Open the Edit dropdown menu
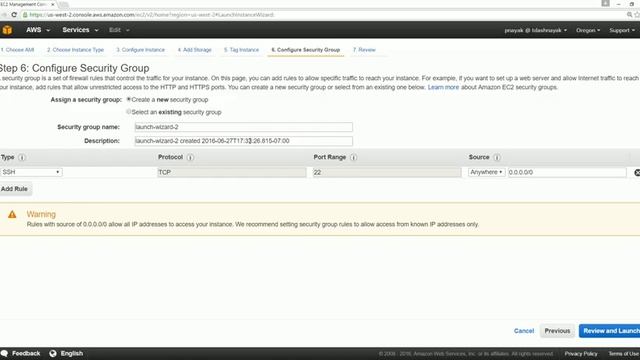Screen dimensions: 640x360 coord(119,30)
